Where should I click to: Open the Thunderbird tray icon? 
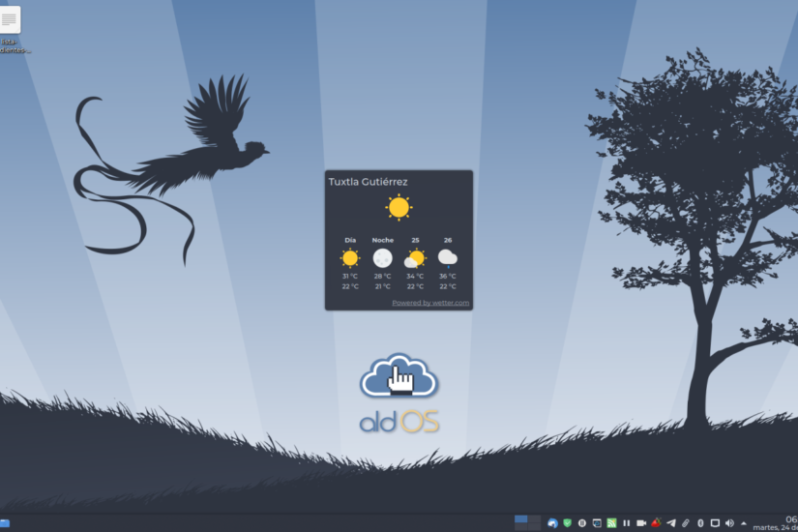[x=552, y=523]
